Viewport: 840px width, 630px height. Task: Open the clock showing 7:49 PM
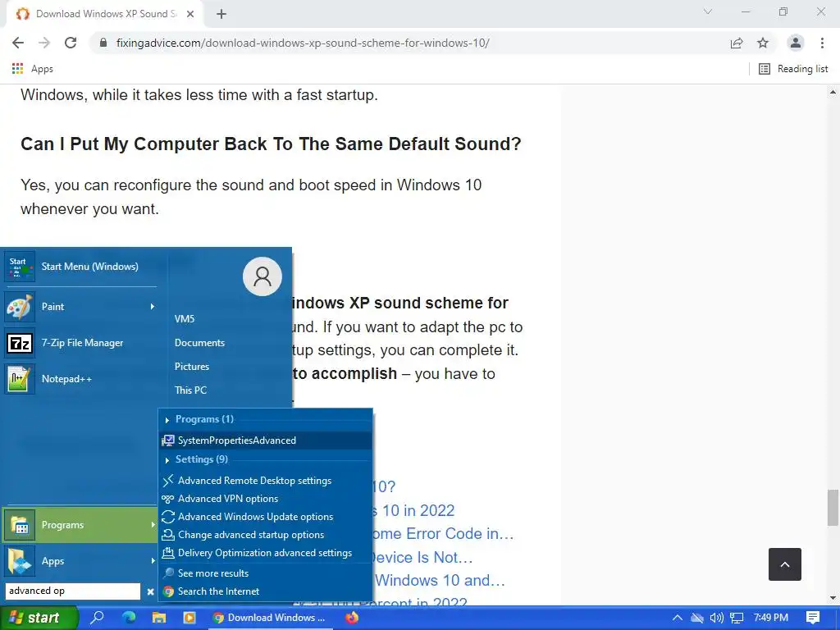click(x=770, y=618)
